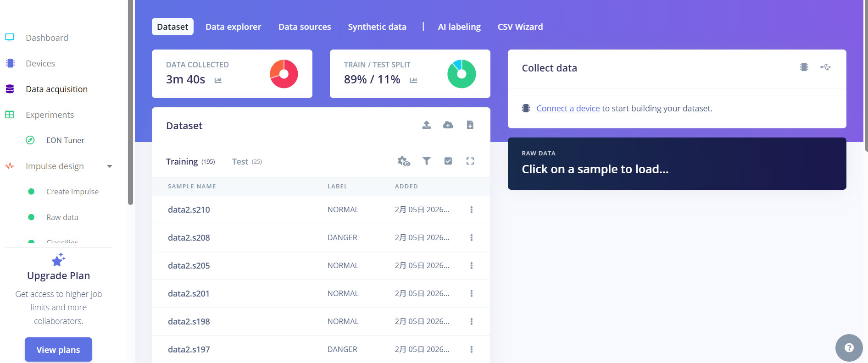Screen dimensions: 868x363
Task: Collapse the Impulse design menu arrow
Action: click(x=110, y=166)
